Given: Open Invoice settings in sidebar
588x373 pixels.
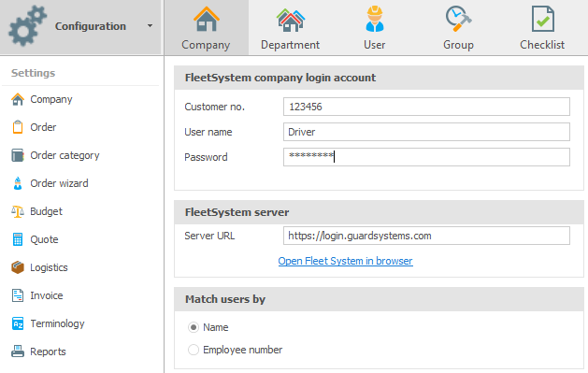Looking at the screenshot, I should [x=47, y=295].
